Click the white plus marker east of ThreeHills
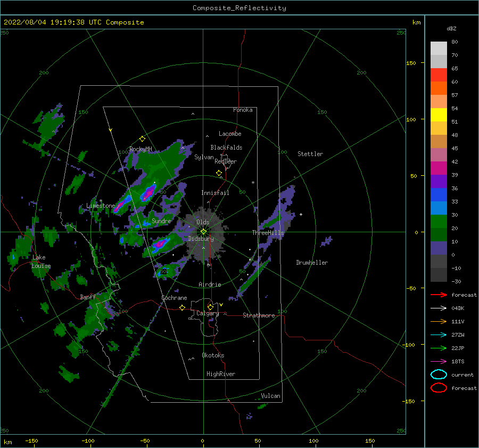The height and width of the screenshot is (448, 479). 301,214
